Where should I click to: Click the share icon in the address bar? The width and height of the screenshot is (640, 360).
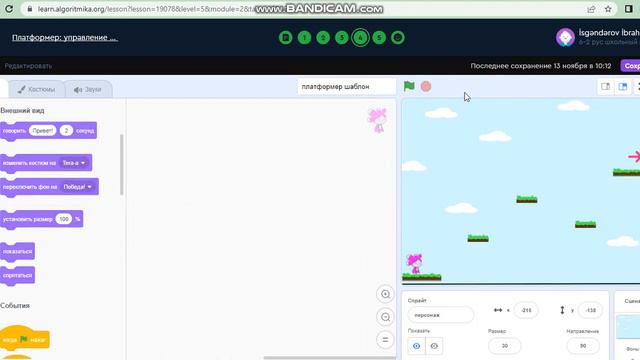pyautogui.click(x=591, y=9)
